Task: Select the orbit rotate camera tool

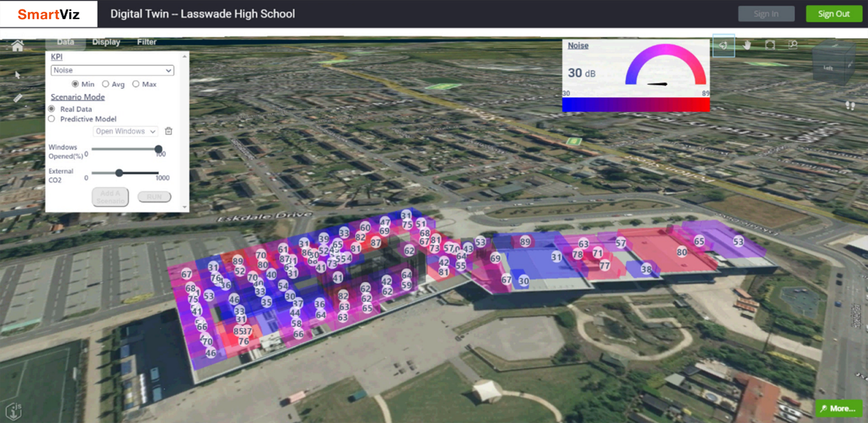Action: tap(723, 45)
